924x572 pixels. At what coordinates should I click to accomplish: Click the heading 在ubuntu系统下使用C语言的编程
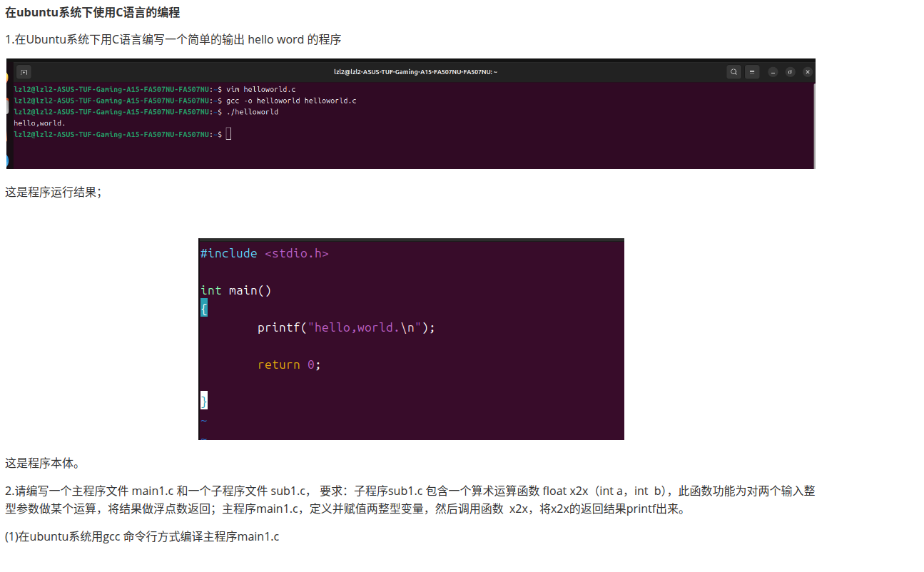click(x=93, y=13)
